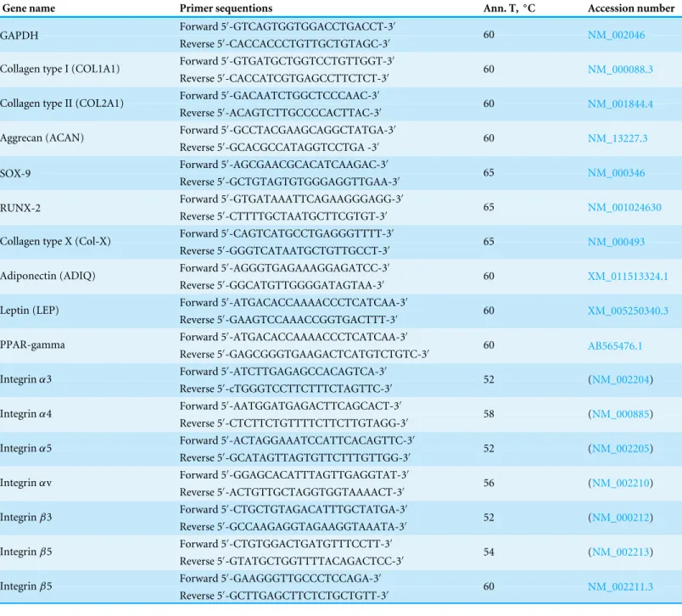This screenshot has width=682, height=616.
Task: Click reverse primer CTTTTGCTAATGCTTCGTGT
Action: [x=283, y=216]
